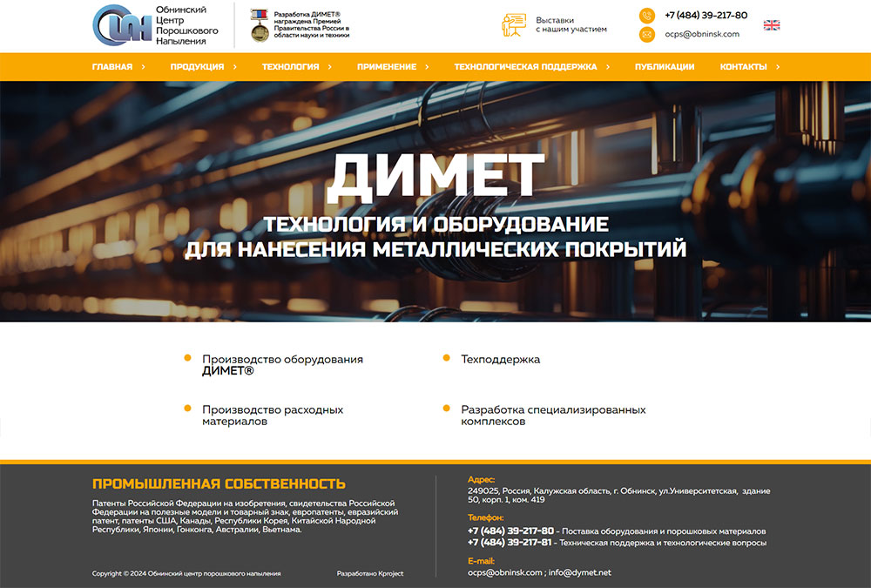Viewport: 871px width, 588px height.
Task: Click the footer email ocps@obninsk.com
Action: pyautogui.click(x=505, y=572)
